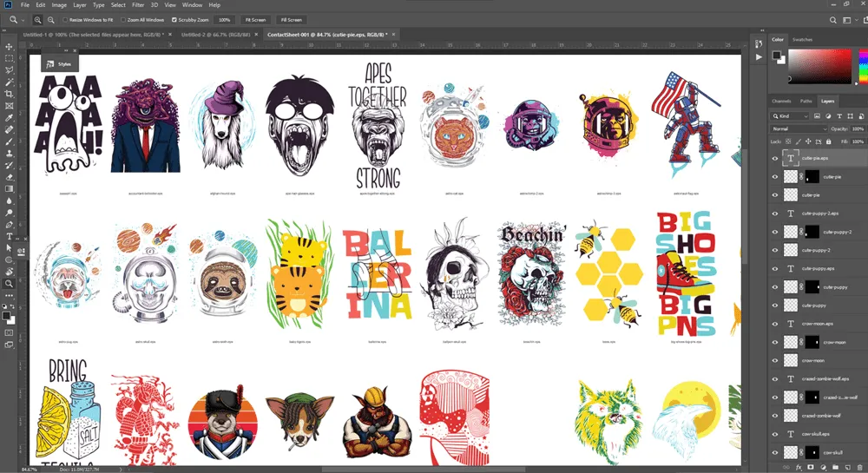Click the hue spectrum strip
The width and height of the screenshot is (868, 473).
tap(862, 66)
